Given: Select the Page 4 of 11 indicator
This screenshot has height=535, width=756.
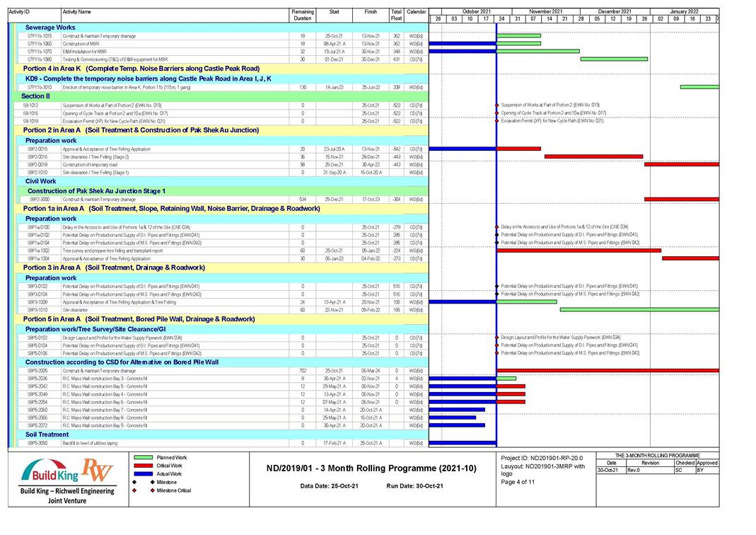Looking at the screenshot, I should click(518, 482).
